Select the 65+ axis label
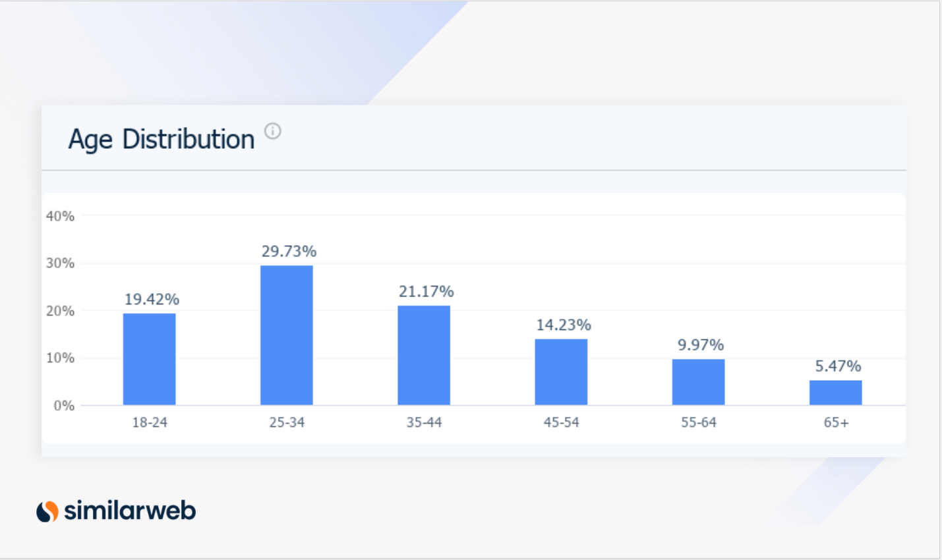Viewport: 942px width, 560px height. click(835, 422)
